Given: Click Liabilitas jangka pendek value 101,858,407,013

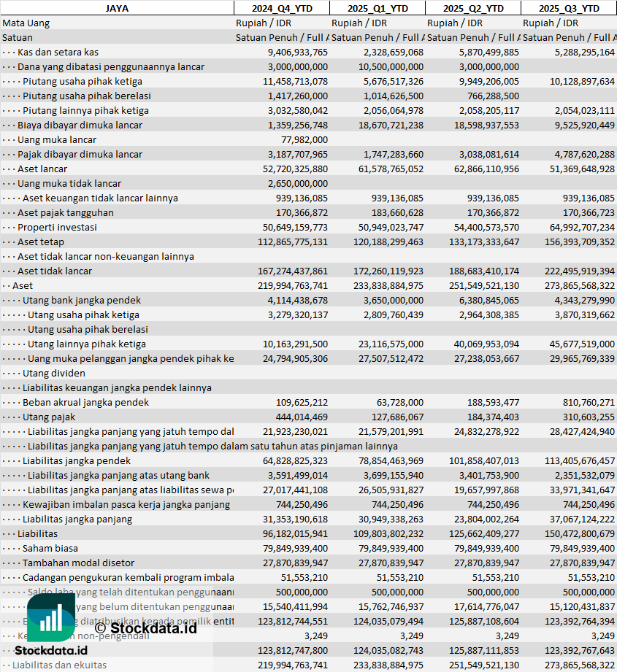Looking at the screenshot, I should pos(484,460).
